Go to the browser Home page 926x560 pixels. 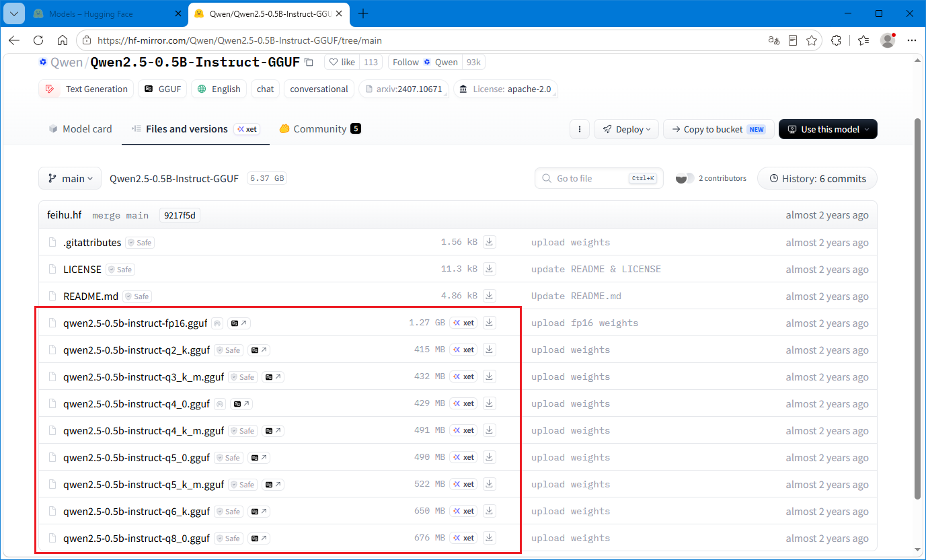coord(63,40)
